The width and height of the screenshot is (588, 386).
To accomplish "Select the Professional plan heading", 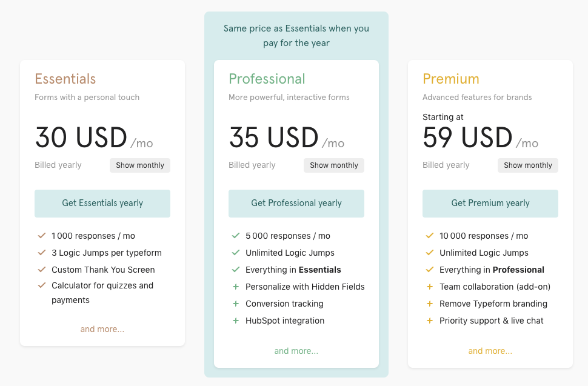I will pyautogui.click(x=267, y=79).
